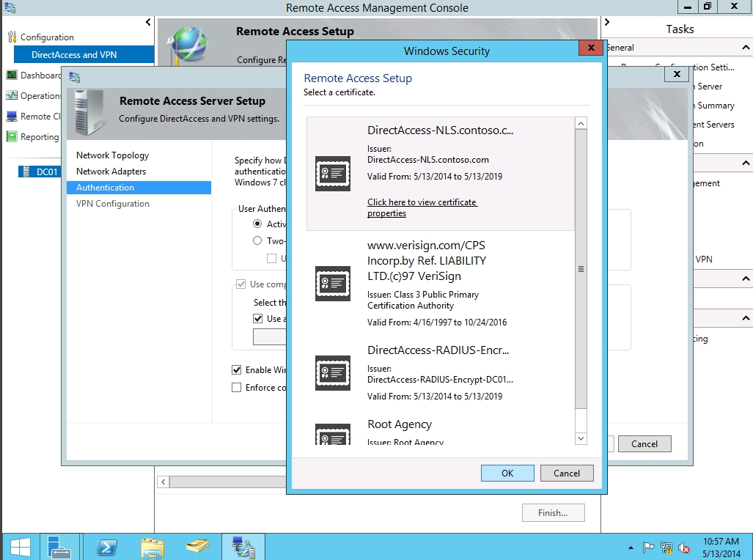Open the Remote Client Status icon
753x560 pixels.
(x=12, y=117)
